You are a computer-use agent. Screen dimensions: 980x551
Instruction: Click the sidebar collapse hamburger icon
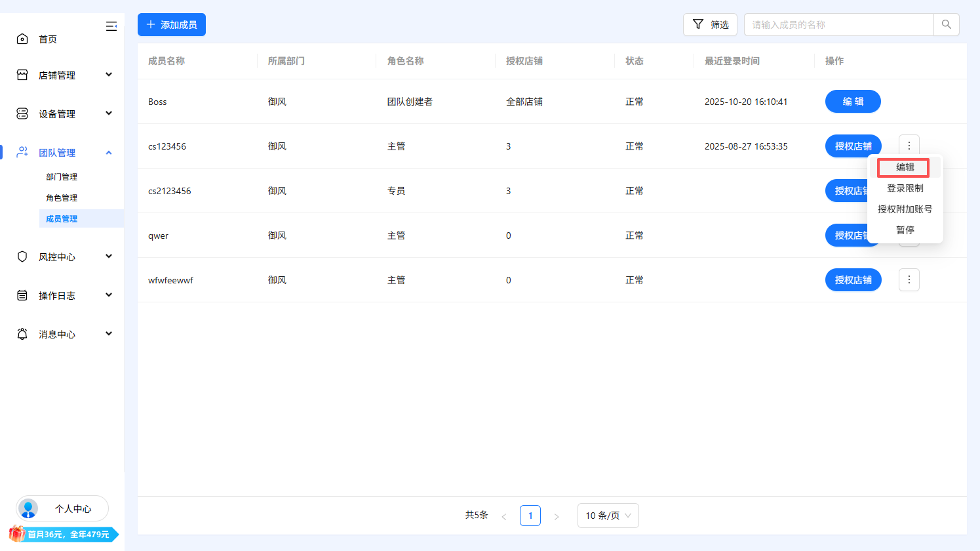pyautogui.click(x=111, y=26)
